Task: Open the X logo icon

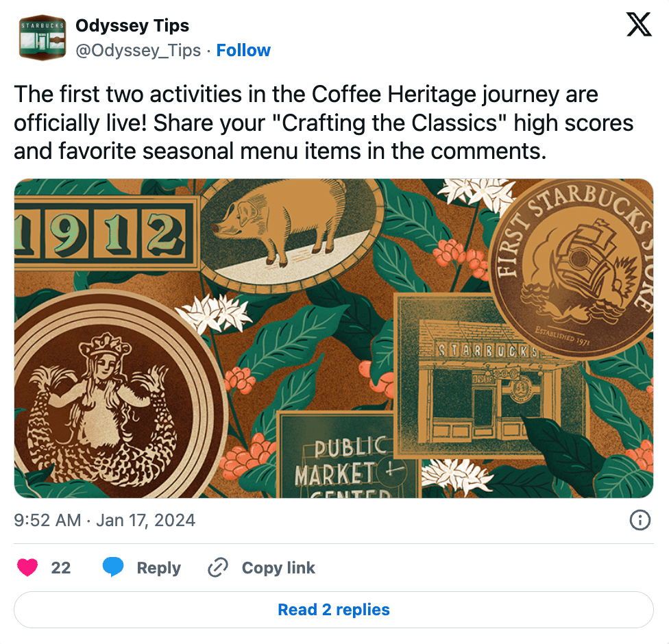Action: pyautogui.click(x=639, y=24)
